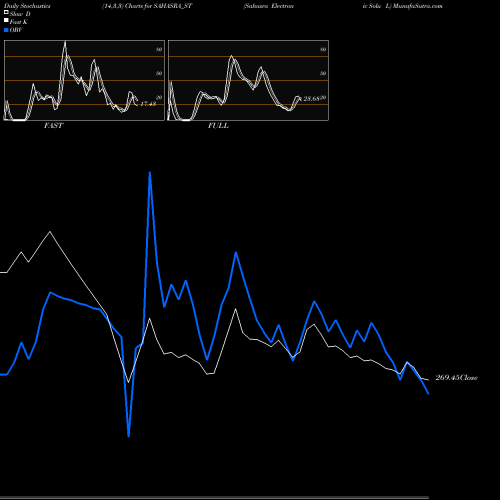The height and width of the screenshot is (500, 500).
Task: Click the 80 level label in FAST chart
Action: point(159,49)
